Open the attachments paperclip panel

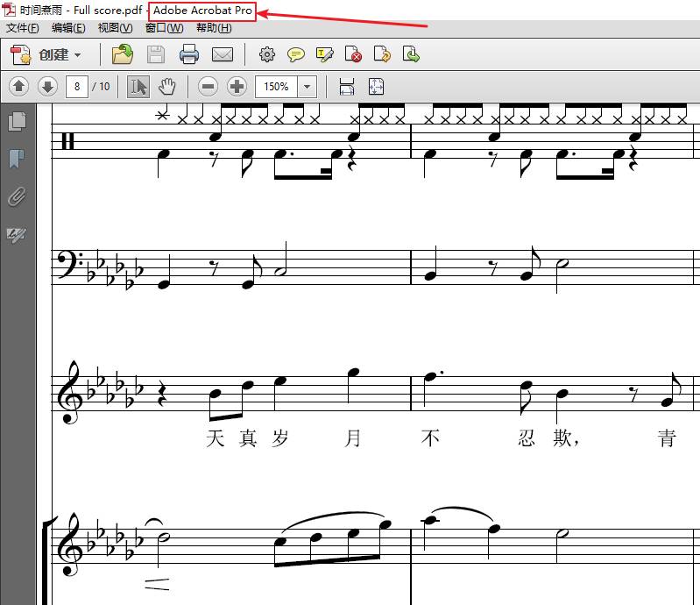point(17,196)
